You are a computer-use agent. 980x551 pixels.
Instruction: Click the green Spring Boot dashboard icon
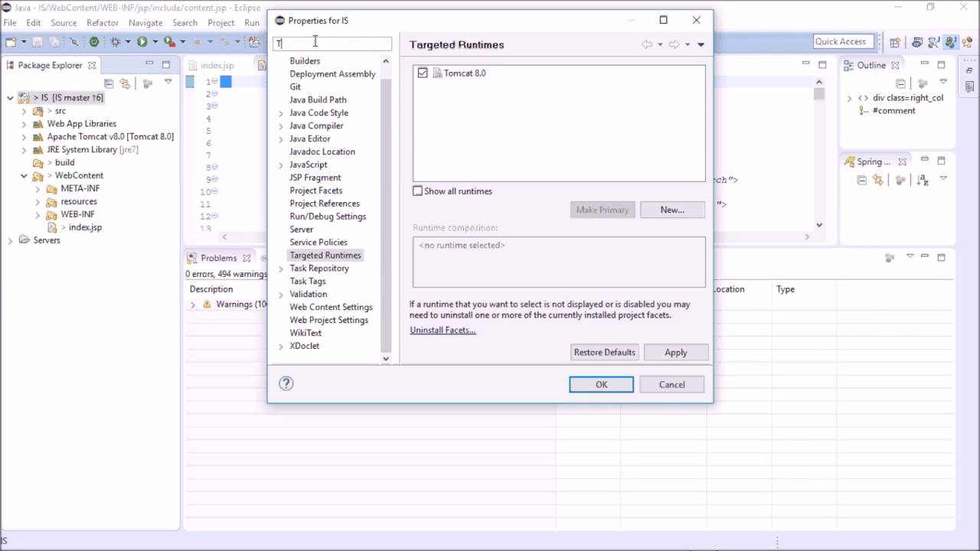point(94,42)
